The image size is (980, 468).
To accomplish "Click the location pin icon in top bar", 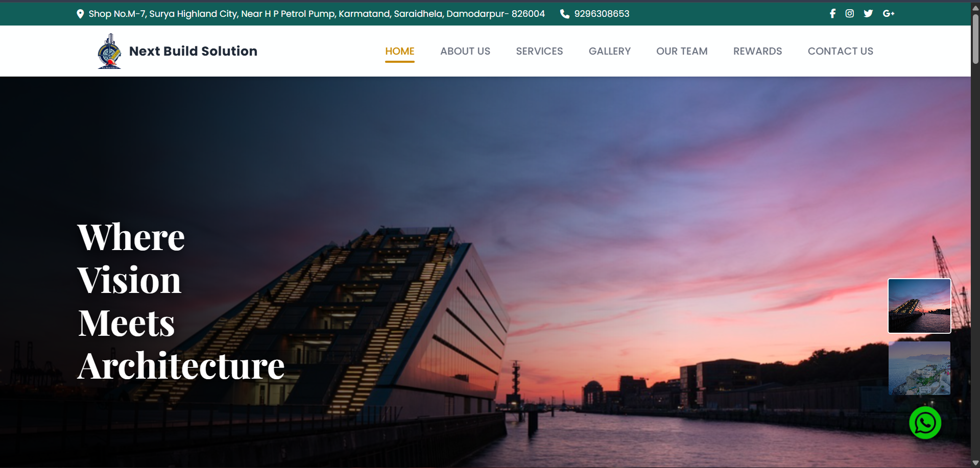I will tap(80, 14).
